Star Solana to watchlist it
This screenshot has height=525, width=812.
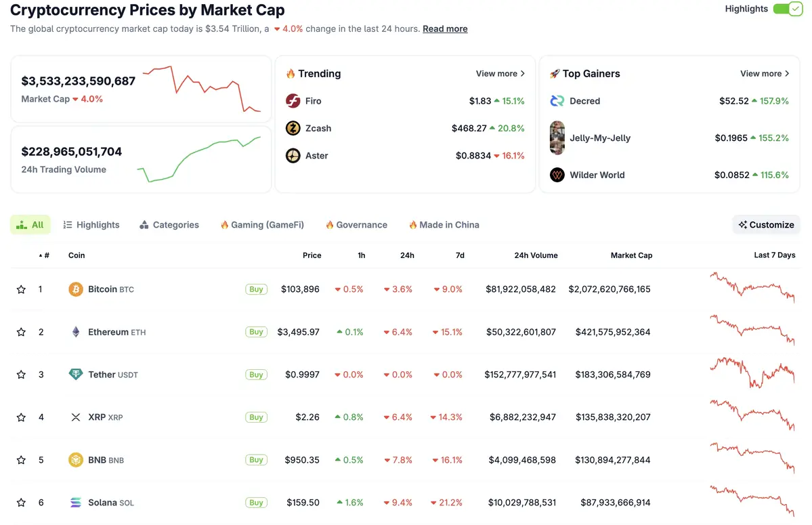[x=20, y=502]
